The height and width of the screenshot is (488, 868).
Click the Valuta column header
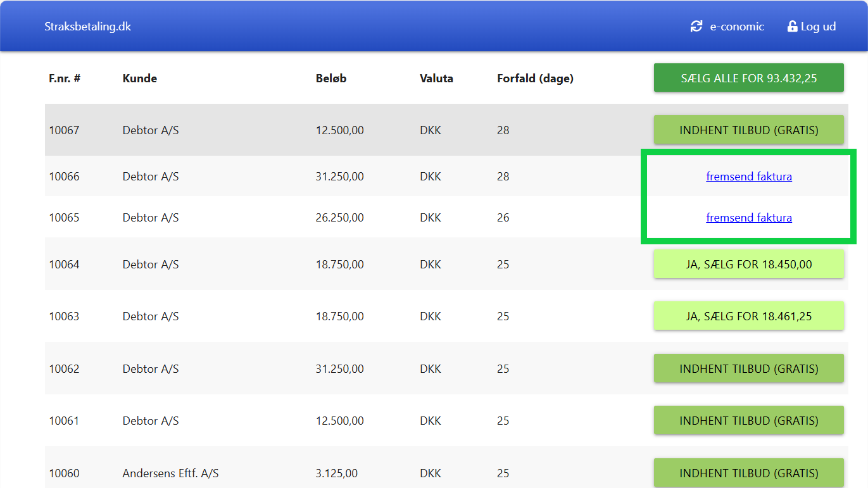coord(436,78)
